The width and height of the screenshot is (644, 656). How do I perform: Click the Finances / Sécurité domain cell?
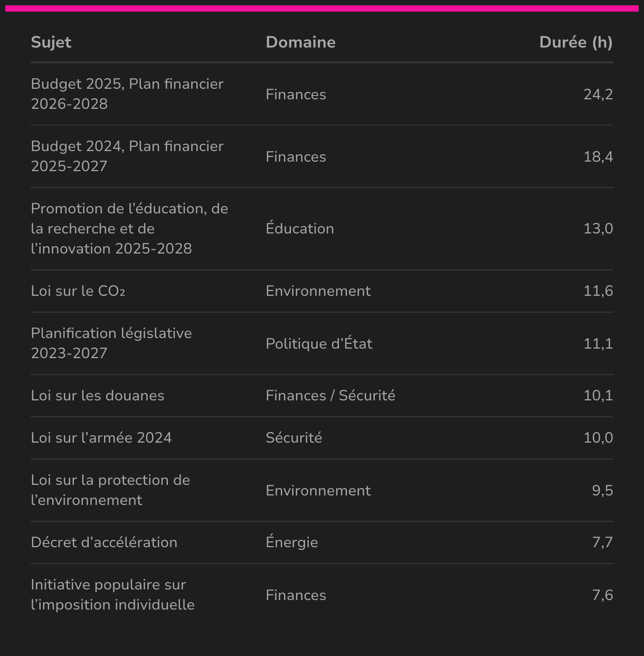[x=330, y=396]
